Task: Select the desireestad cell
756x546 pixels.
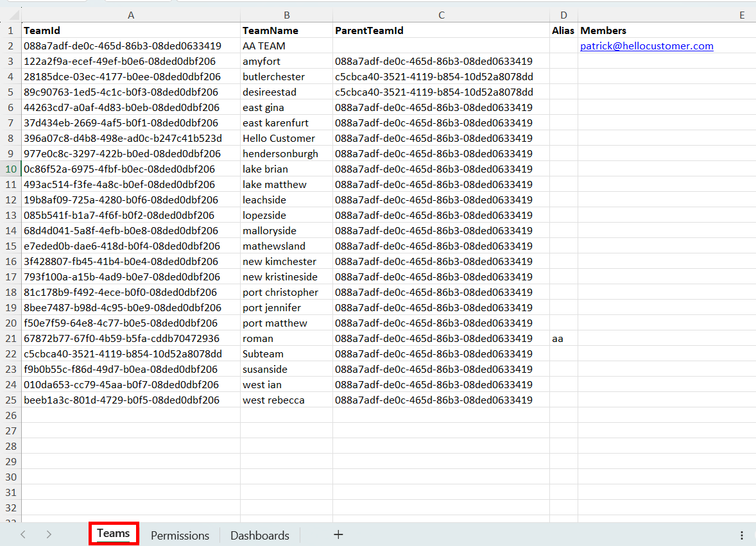Action: pos(286,92)
